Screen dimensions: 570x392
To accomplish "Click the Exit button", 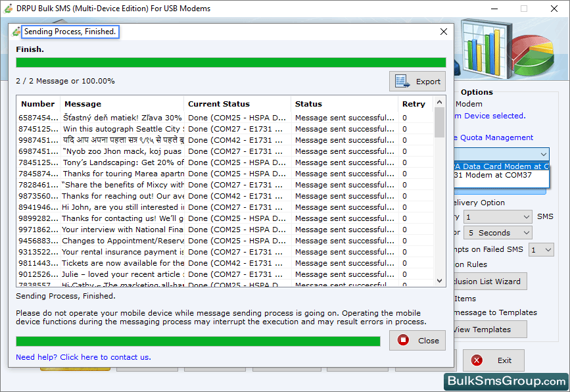I will 493,360.
